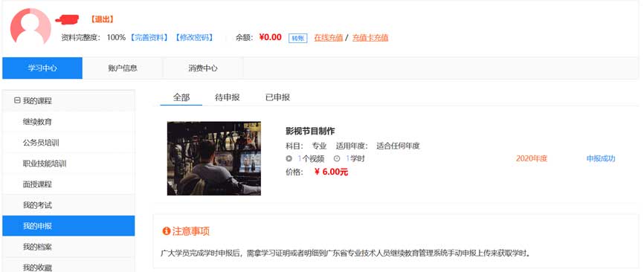Open the 修改密码 link
644x272 pixels.
(194, 38)
